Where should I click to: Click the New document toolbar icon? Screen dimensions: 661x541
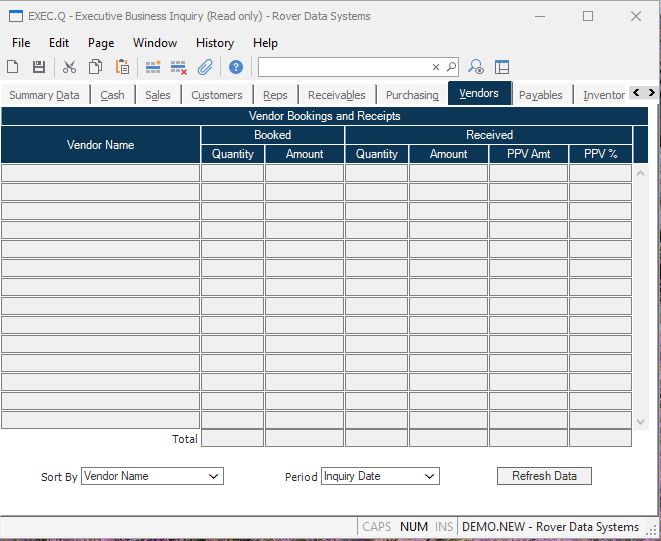tap(13, 67)
